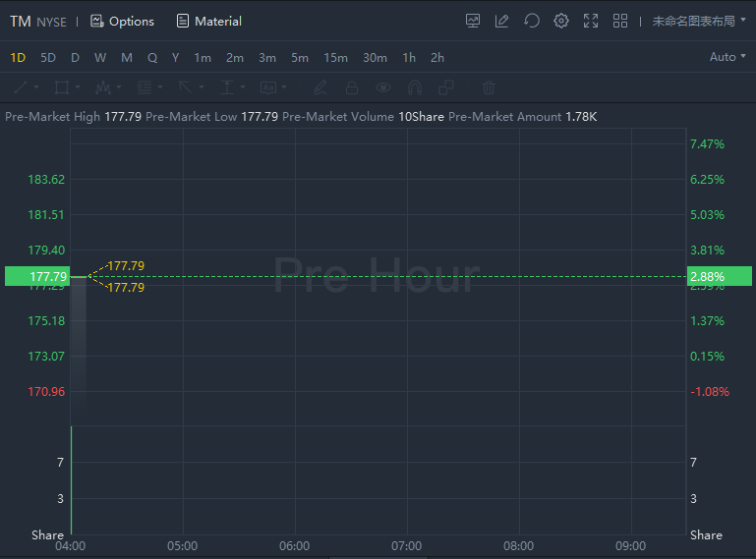Open the chart grid layout icon
The height and width of the screenshot is (559, 756).
[x=620, y=21]
